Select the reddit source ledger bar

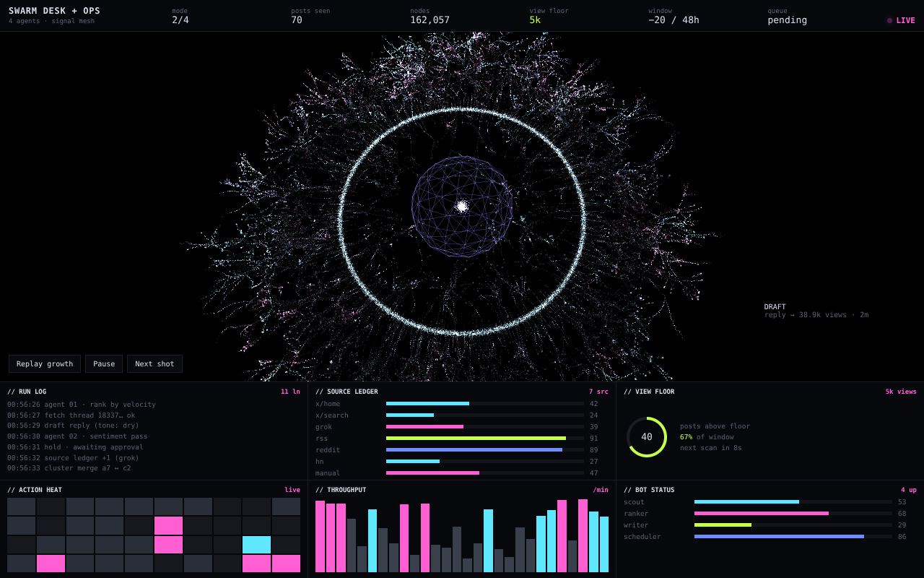pyautogui.click(x=485, y=450)
